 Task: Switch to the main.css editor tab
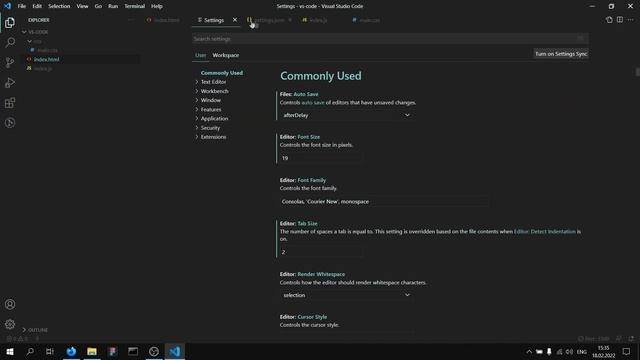369,20
